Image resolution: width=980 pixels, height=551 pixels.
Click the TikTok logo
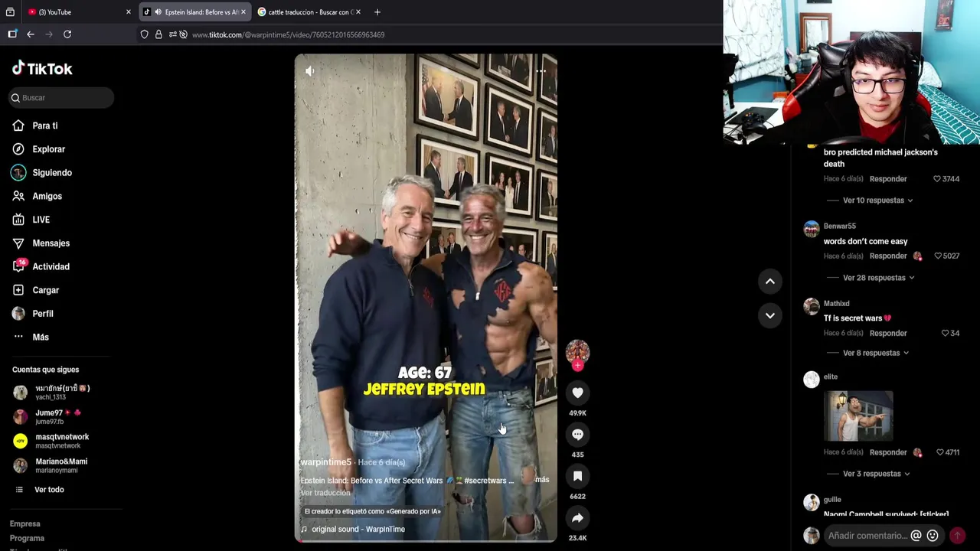pyautogui.click(x=42, y=68)
